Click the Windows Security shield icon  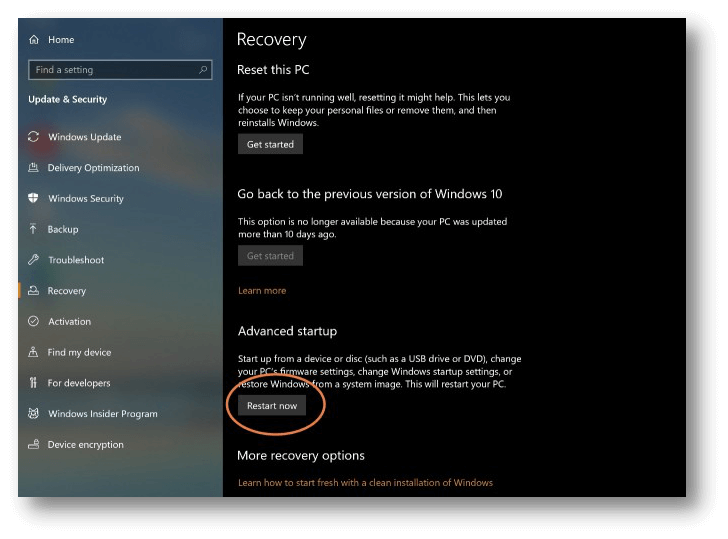[x=34, y=199]
